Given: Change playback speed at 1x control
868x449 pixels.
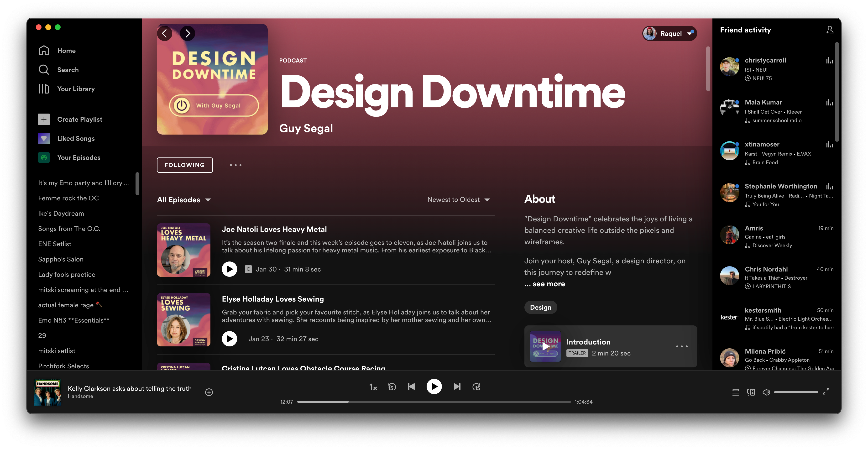Looking at the screenshot, I should pyautogui.click(x=373, y=387).
